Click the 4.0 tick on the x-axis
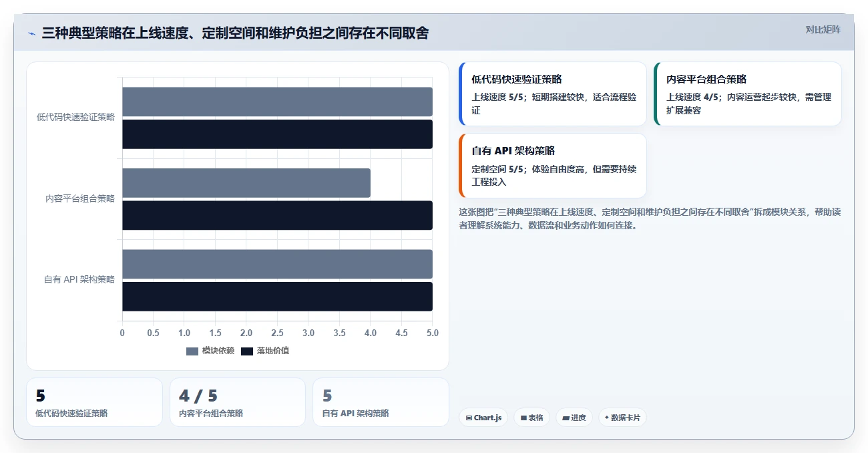Image resolution: width=868 pixels, height=453 pixels. 371,333
